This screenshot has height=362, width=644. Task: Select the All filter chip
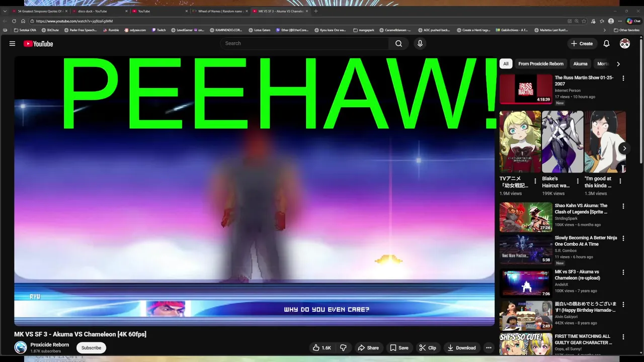pos(506,64)
